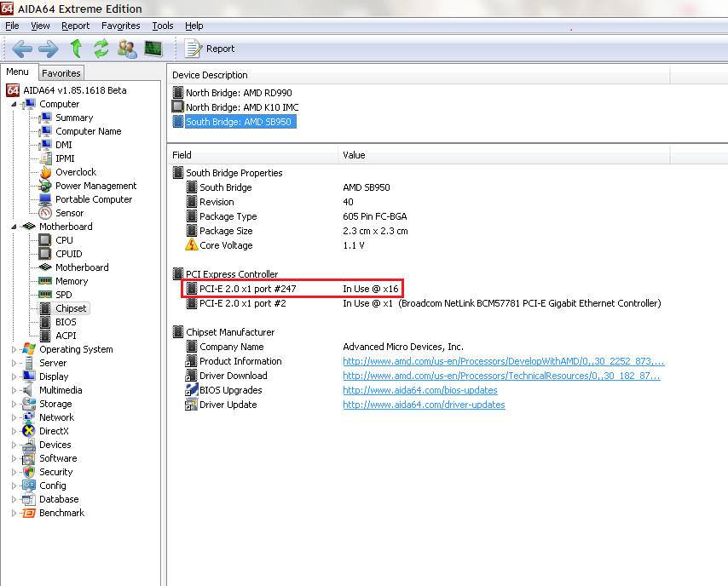Select the CPU chip icon

45,240
